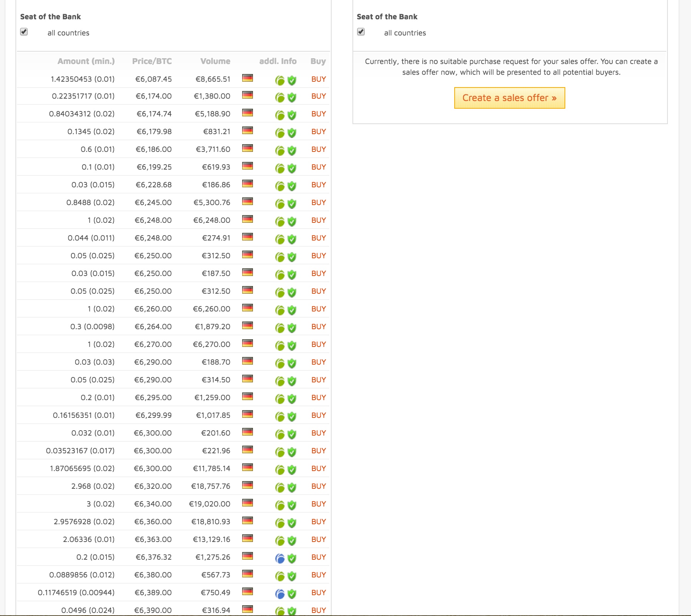Click the blue trust-level icon in the €6,389.00 row
The image size is (691, 616).
[280, 594]
